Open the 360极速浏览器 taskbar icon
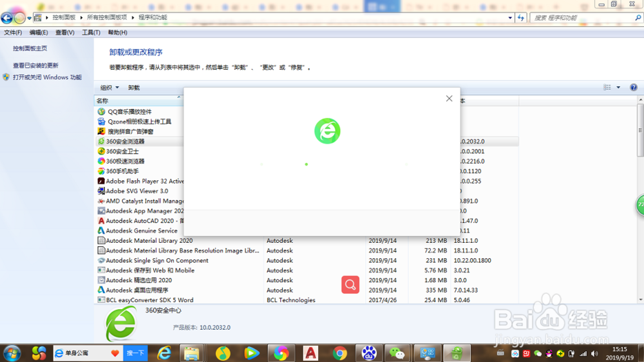644x362 pixels. point(281,354)
